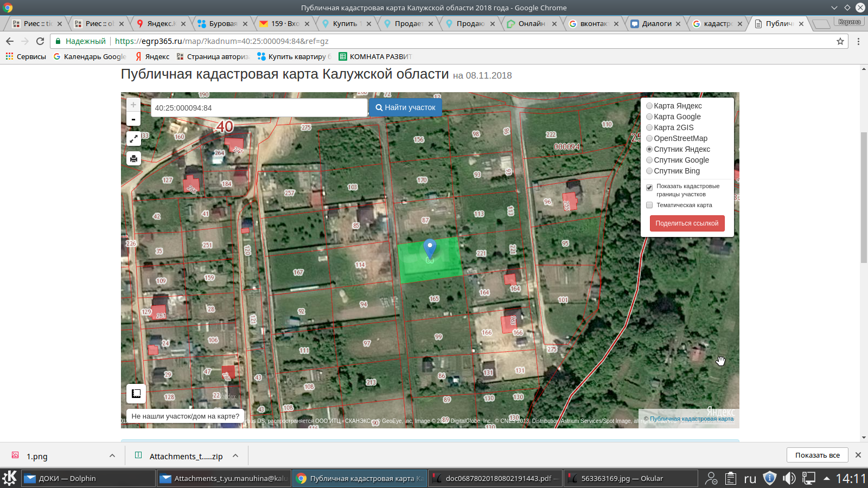Open Страница авториз bookmark
Viewport: 868px width, 488px height.
pos(213,56)
